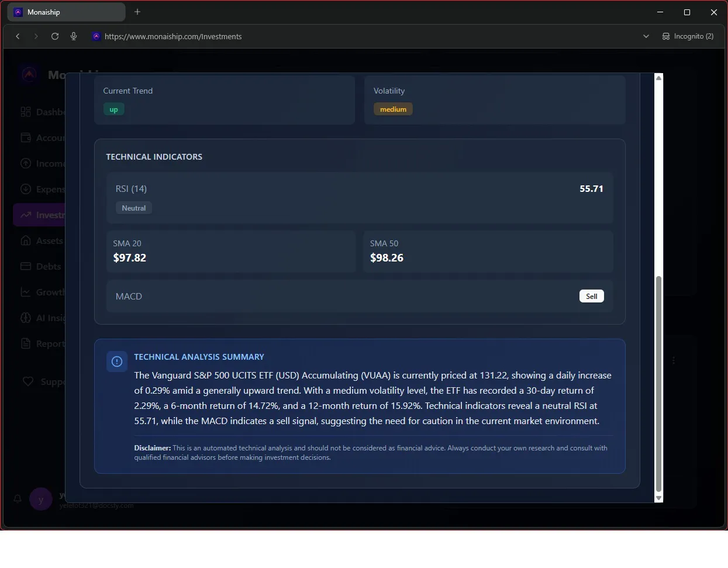The image size is (728, 568).
Task: Open a new browser tab
Action: 137,12
